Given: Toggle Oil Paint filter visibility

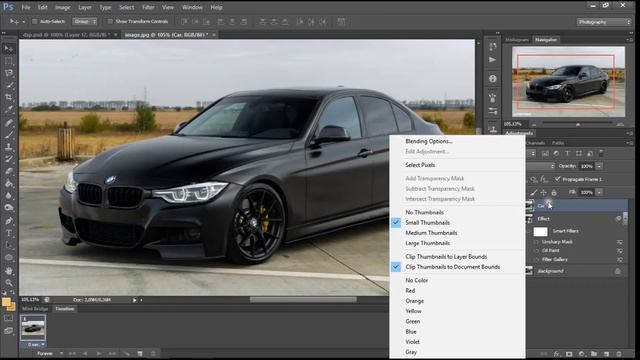Looking at the screenshot, I should [x=536, y=251].
